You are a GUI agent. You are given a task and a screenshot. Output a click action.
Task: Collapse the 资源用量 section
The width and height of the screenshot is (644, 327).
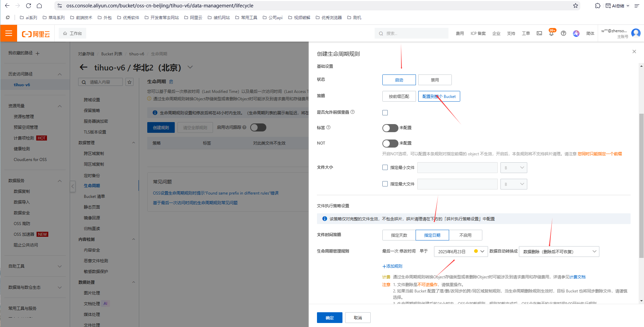pyautogui.click(x=60, y=106)
